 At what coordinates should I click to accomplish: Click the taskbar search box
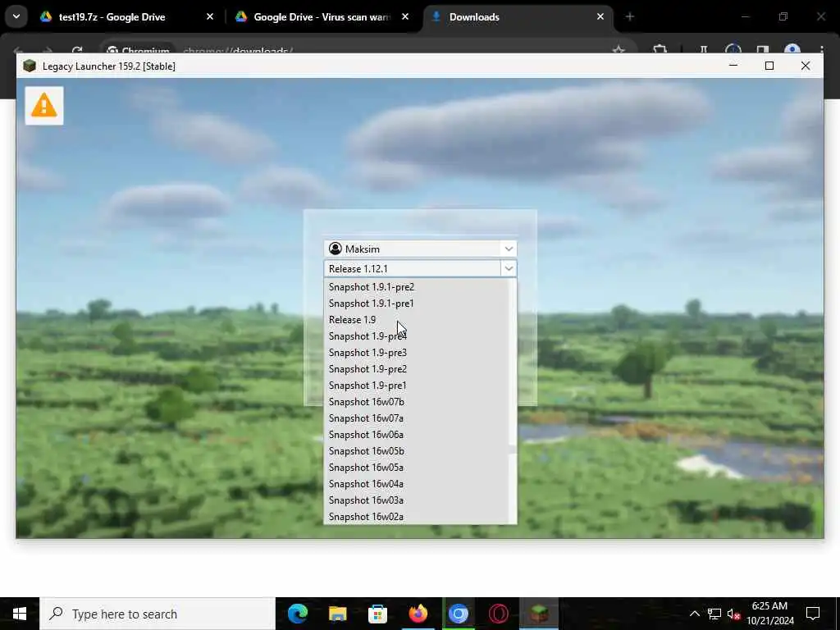pyautogui.click(x=157, y=614)
